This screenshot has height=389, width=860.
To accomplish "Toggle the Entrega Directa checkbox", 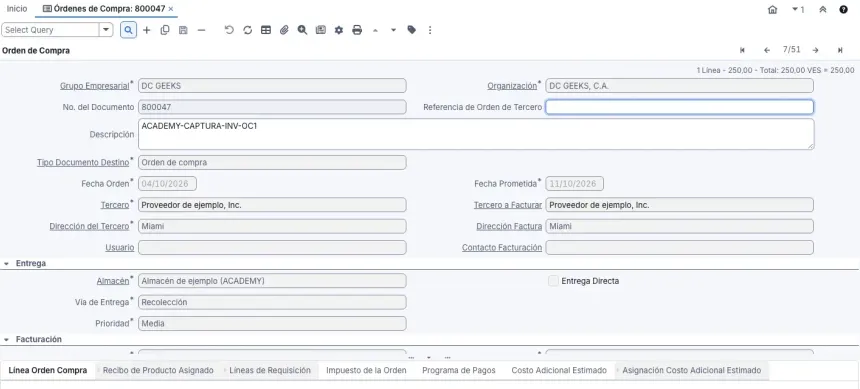I will (553, 281).
